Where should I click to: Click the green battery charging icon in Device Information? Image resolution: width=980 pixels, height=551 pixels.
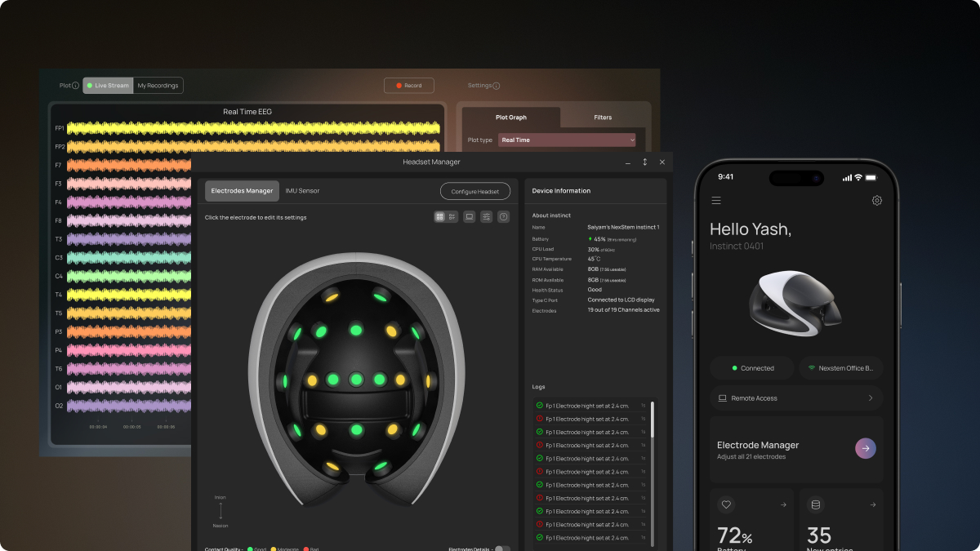(590, 239)
